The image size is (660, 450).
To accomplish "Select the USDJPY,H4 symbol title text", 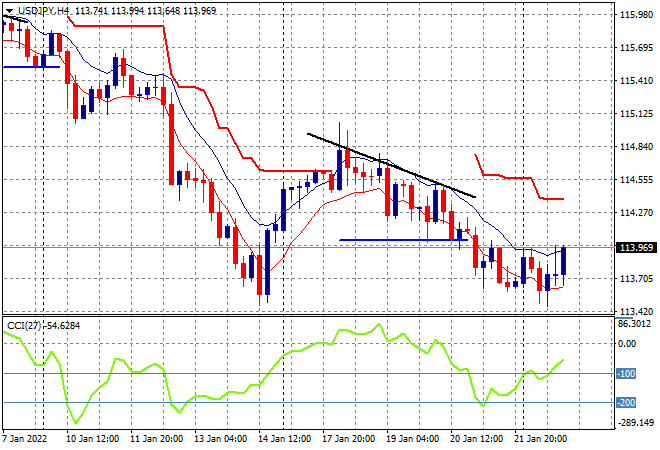I will pos(43,11).
